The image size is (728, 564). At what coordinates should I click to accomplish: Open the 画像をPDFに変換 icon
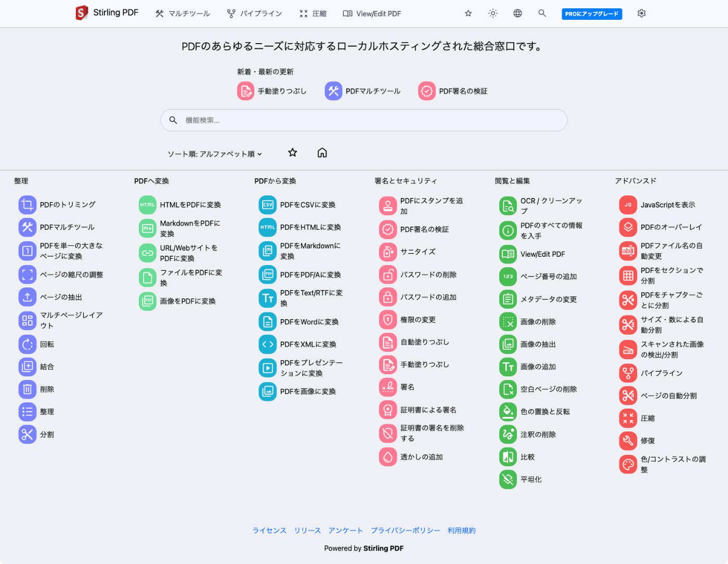point(148,301)
